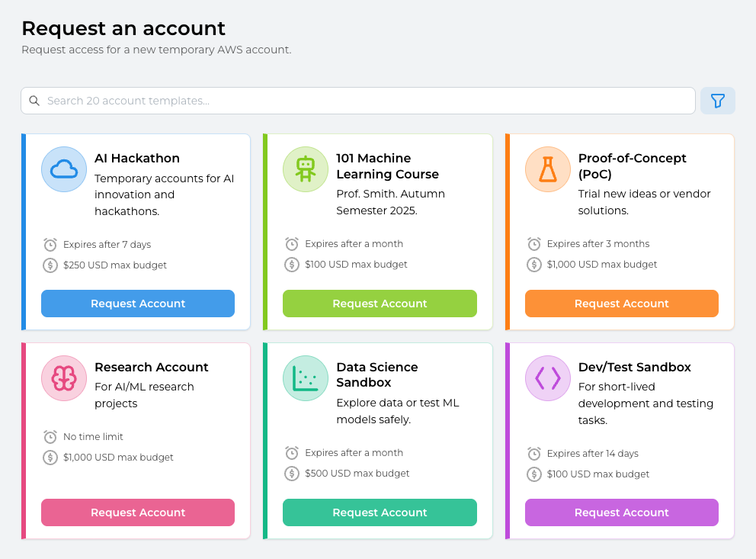Image resolution: width=756 pixels, height=559 pixels.
Task: Hit the pink Request Account for Research Account
Action: pos(138,512)
